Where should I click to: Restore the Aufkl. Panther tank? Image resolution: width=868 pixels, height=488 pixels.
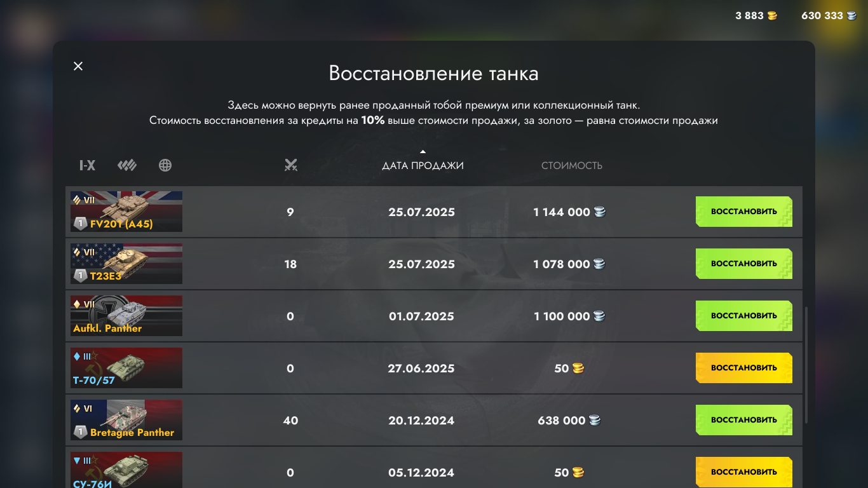[x=743, y=316]
